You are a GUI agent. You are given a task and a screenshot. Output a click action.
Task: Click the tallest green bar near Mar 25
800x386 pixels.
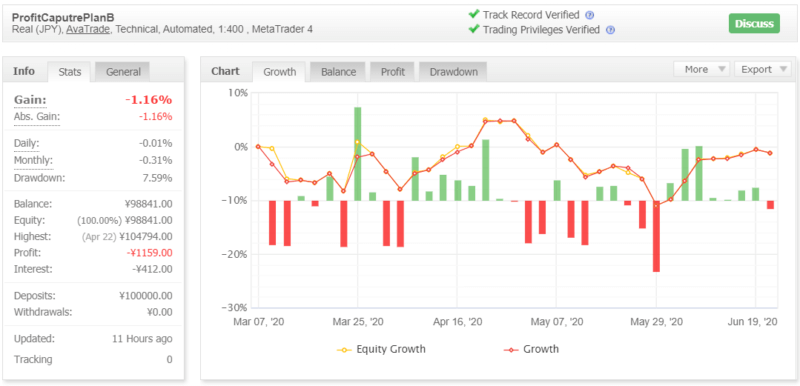[x=358, y=153]
